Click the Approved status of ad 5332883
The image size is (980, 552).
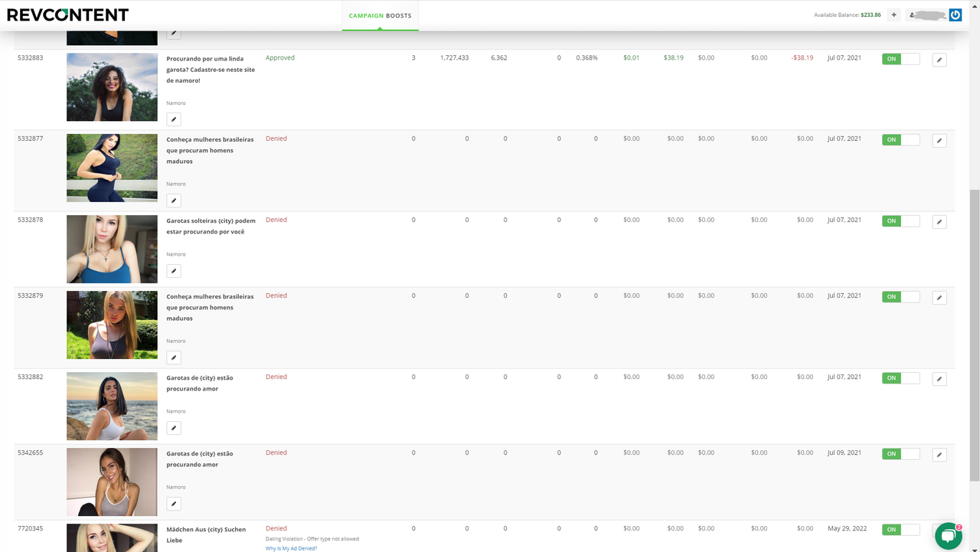point(280,58)
